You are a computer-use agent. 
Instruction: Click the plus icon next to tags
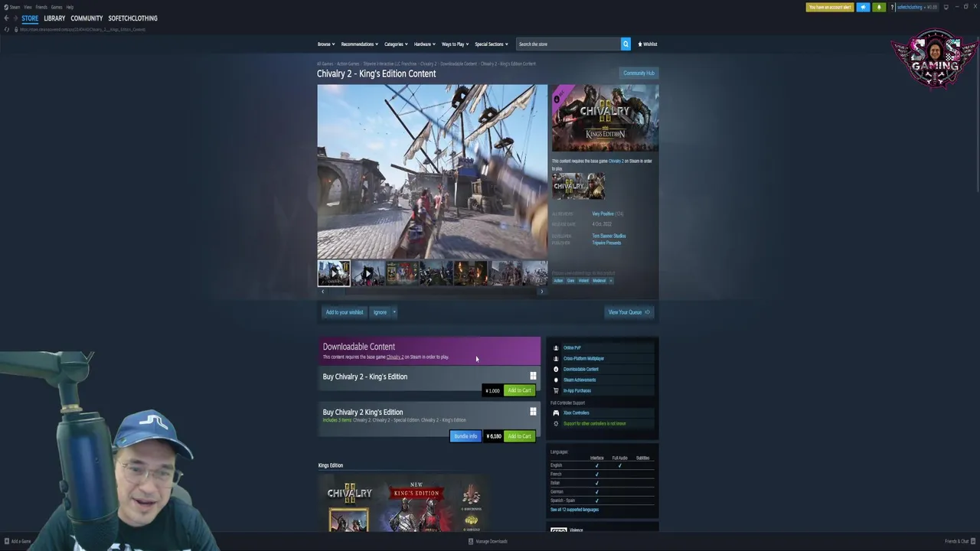[x=610, y=280]
